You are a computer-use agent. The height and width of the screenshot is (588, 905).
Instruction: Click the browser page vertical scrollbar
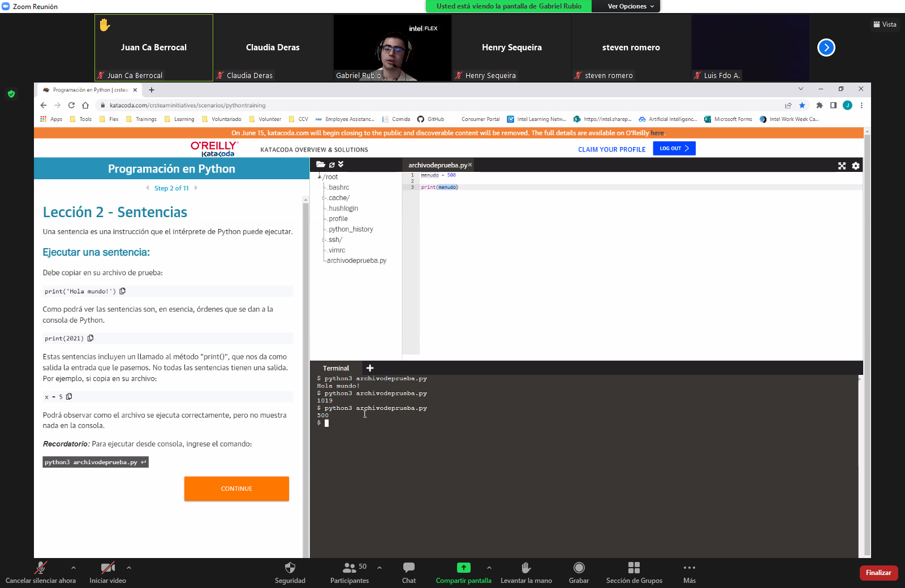[867, 339]
